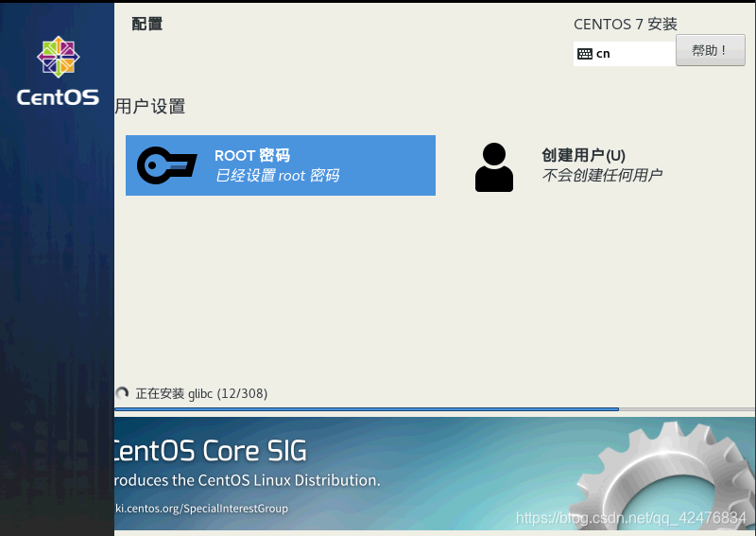Click the user silhouette icon
The height and width of the screenshot is (536, 756).
click(493, 167)
